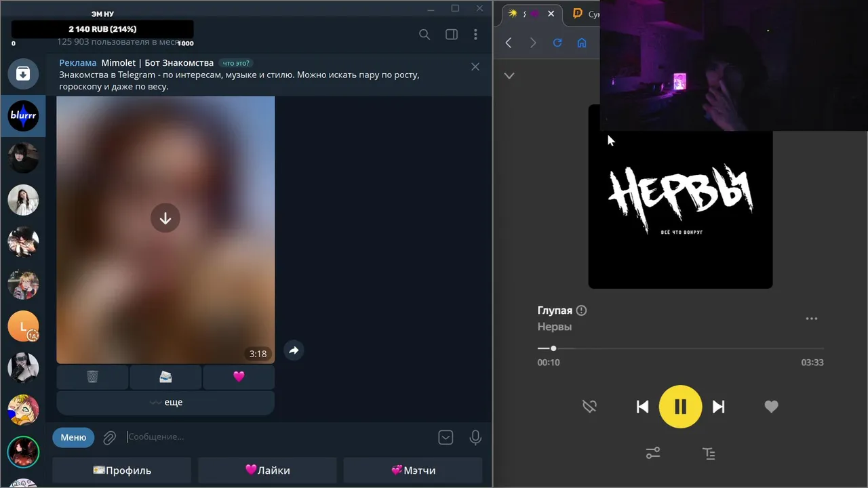Screen dimensions: 868x488
Task: Open the bot 'Меню' button
Action: pyautogui.click(x=73, y=437)
